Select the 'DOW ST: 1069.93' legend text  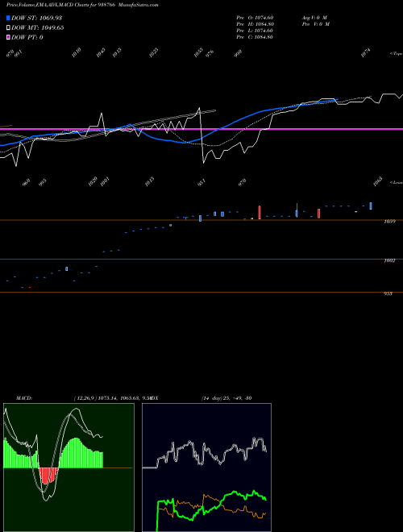click(36, 18)
